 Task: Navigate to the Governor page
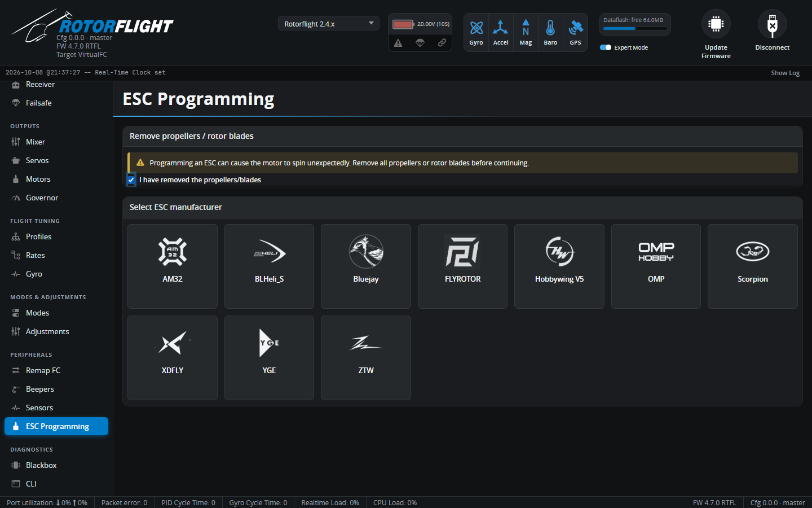pyautogui.click(x=56, y=198)
